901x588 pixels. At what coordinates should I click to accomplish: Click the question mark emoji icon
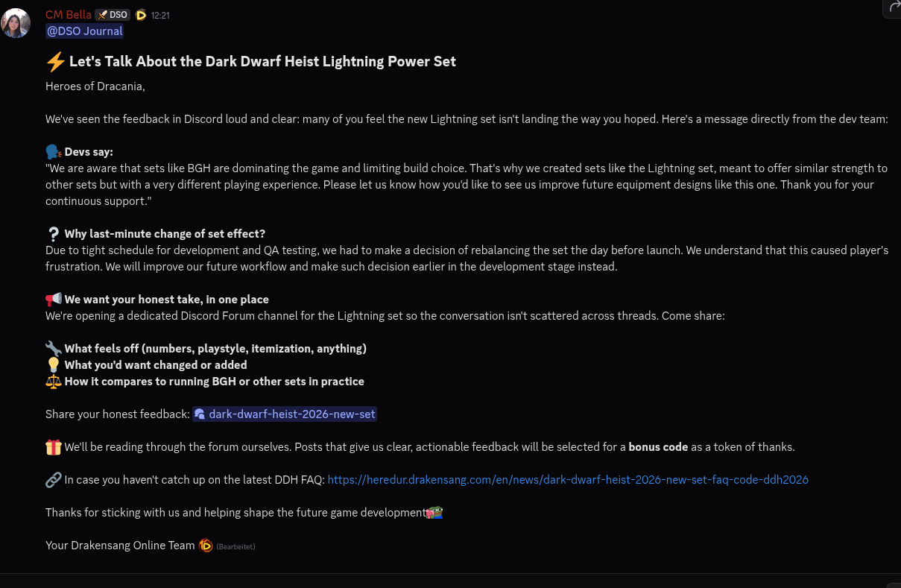click(x=53, y=233)
